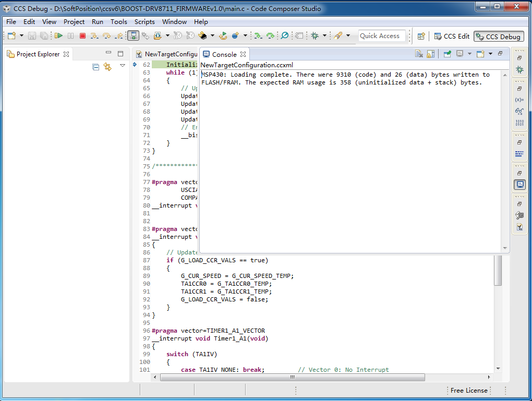The width and height of the screenshot is (532, 401).
Task: Open the Registers view 1010 icon
Action: point(519,123)
